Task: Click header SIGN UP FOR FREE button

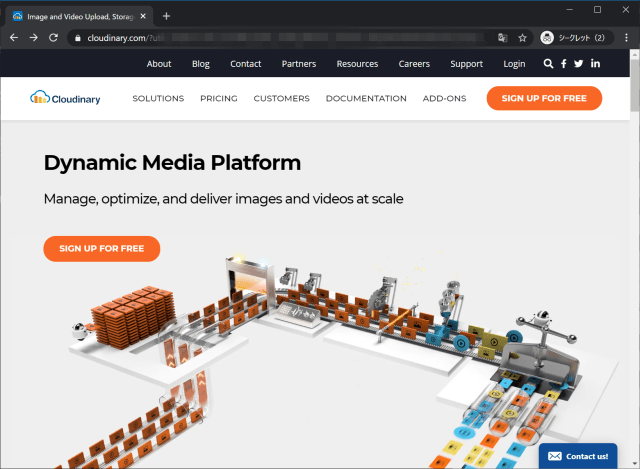Action: point(544,98)
